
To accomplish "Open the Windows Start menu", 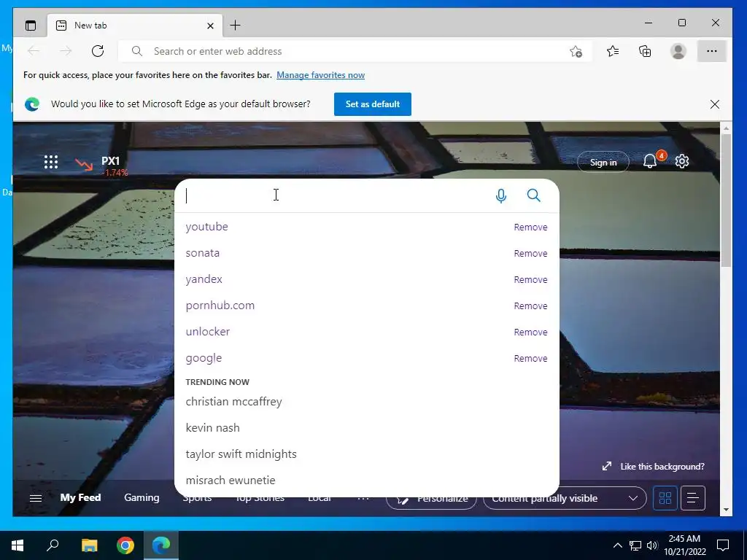I will pos(18,545).
